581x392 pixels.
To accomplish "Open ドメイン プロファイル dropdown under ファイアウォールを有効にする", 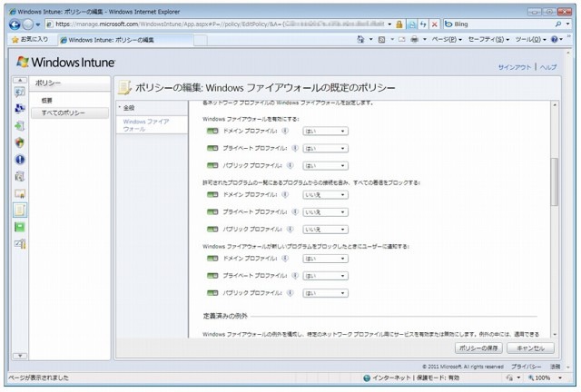I will tap(325, 132).
